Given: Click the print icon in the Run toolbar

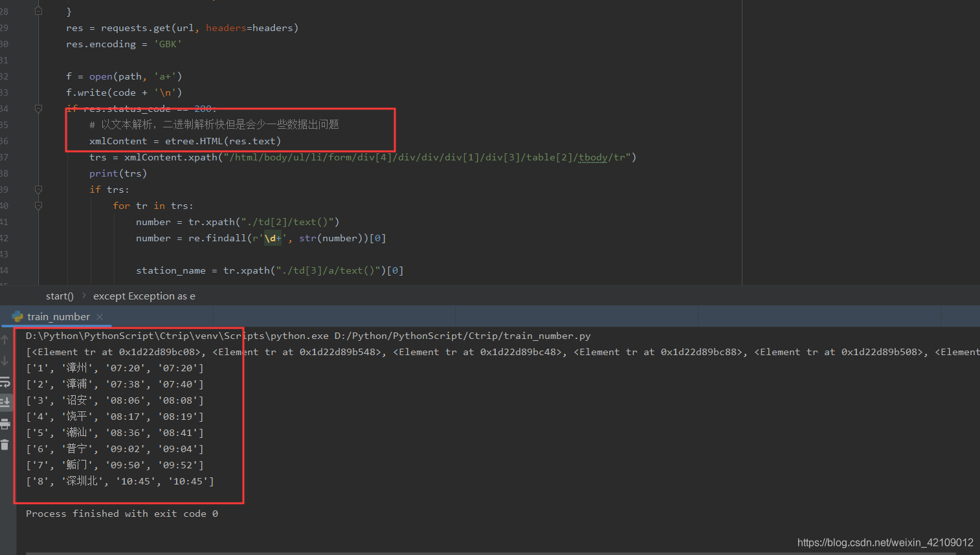Looking at the screenshot, I should tap(5, 424).
